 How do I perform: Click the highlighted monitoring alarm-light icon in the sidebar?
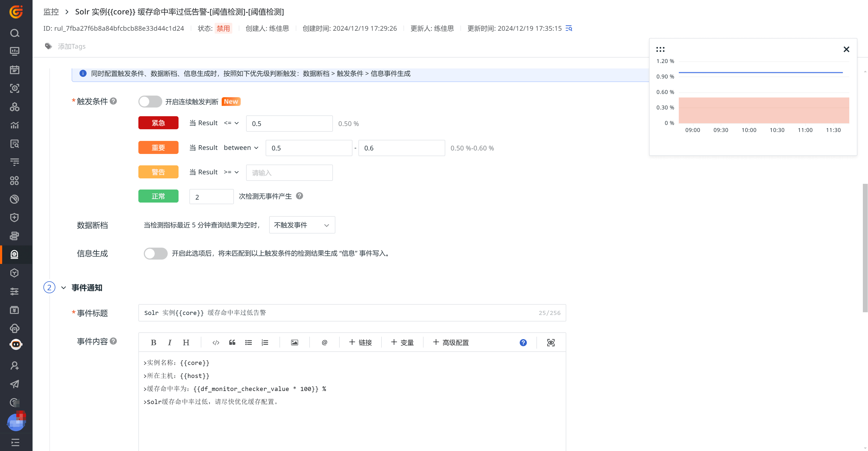[14, 254]
